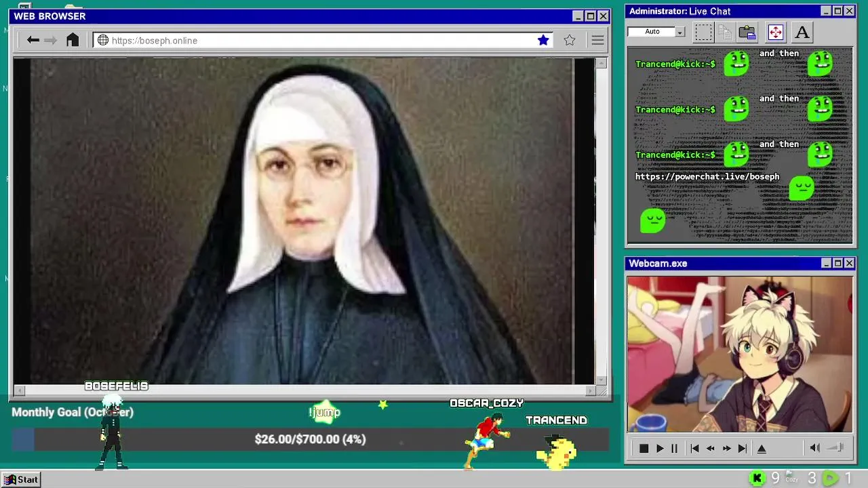
Task: Open the browser hamburger menu
Action: pyautogui.click(x=597, y=41)
